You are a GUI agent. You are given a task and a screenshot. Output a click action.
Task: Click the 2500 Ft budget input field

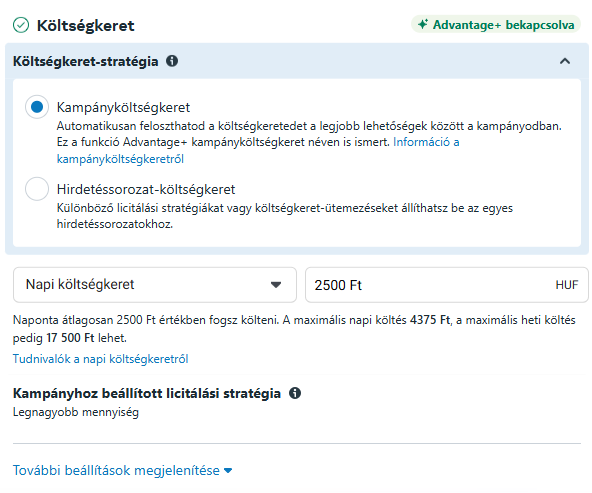[447, 285]
